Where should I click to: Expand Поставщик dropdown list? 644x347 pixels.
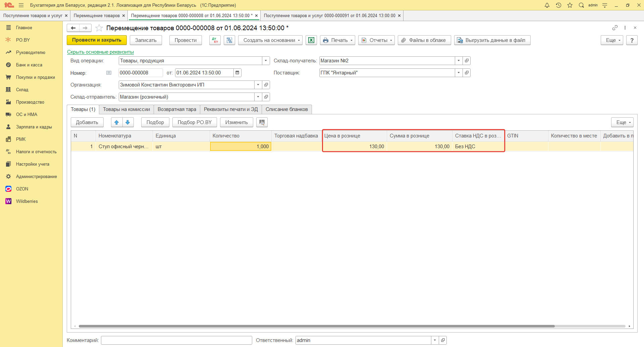pos(459,73)
